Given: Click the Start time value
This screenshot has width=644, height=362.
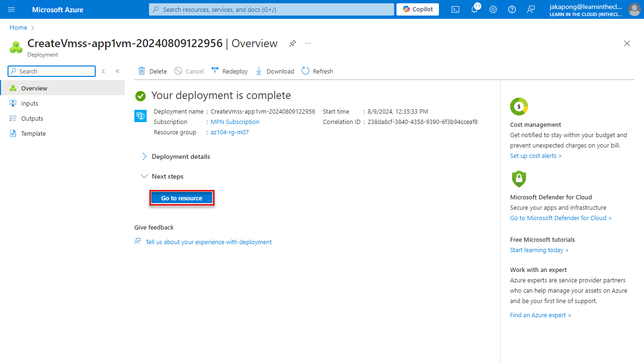Looking at the screenshot, I should [x=398, y=112].
